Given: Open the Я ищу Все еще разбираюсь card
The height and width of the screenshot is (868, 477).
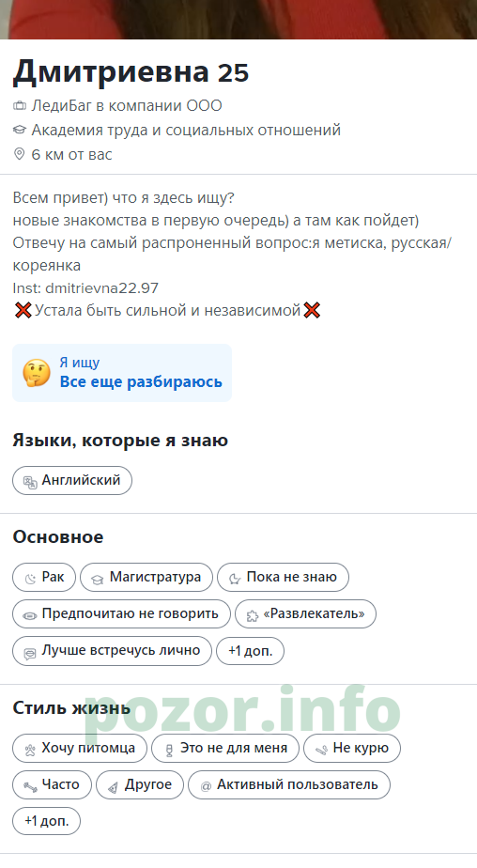Looking at the screenshot, I should click(122, 373).
